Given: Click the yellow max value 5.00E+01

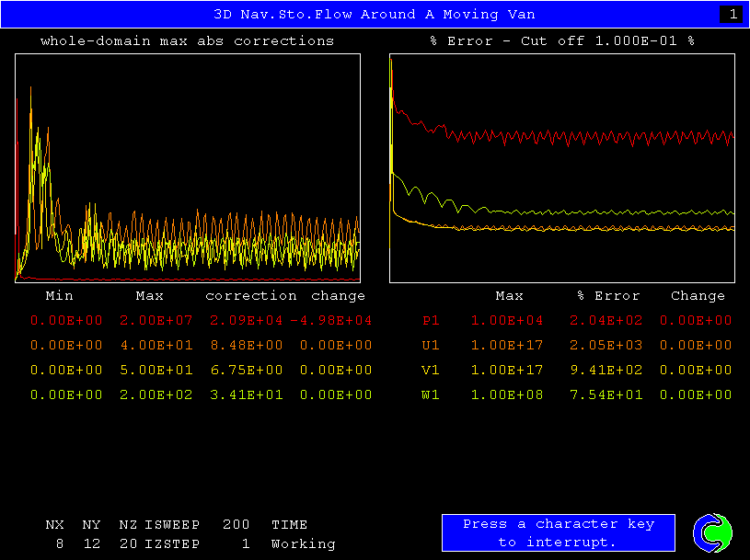Looking at the screenshot, I should click(x=156, y=371).
